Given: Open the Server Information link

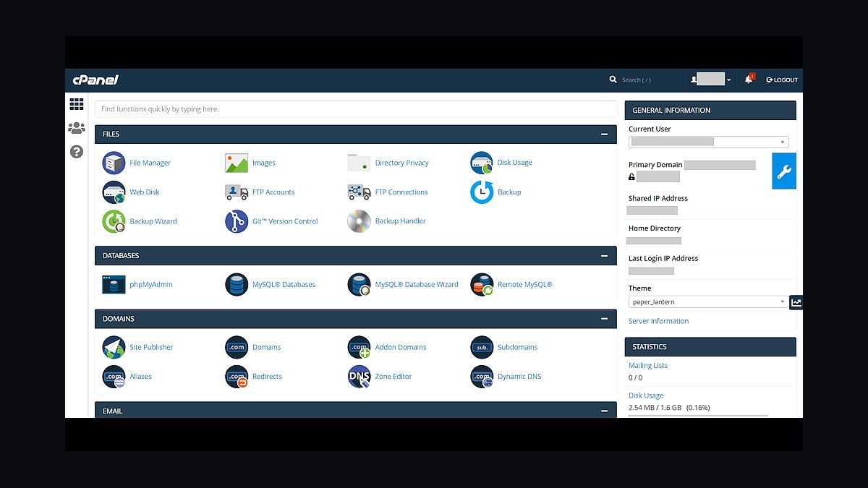Looking at the screenshot, I should tap(658, 321).
